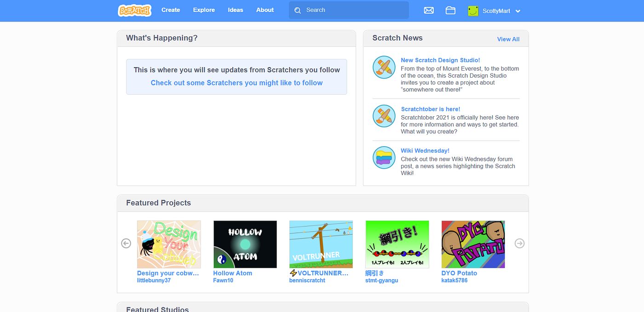The image size is (644, 312).
Task: Expand the ScottyMart account dropdown arrow
Action: click(x=518, y=11)
